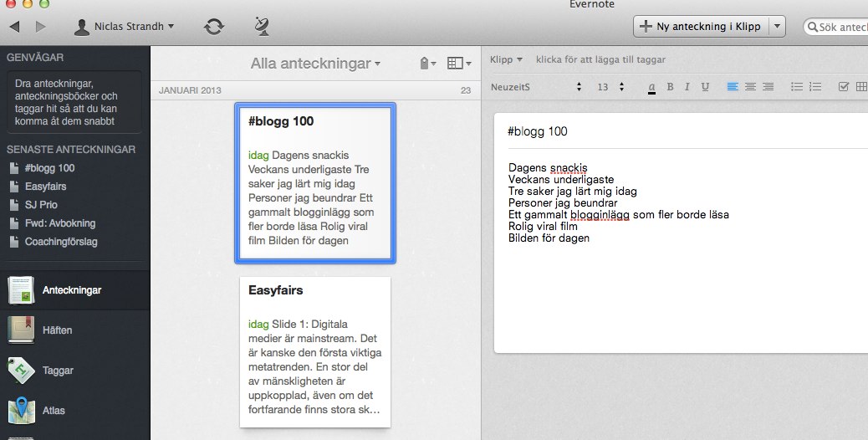This screenshot has height=440, width=868.
Task: Center align the text
Action: [750, 86]
